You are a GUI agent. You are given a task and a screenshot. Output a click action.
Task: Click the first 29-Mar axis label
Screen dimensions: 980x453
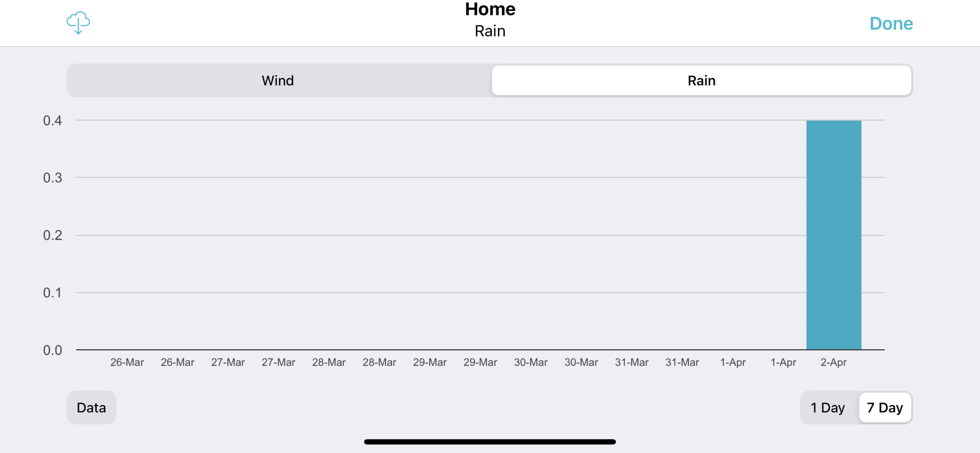click(430, 363)
